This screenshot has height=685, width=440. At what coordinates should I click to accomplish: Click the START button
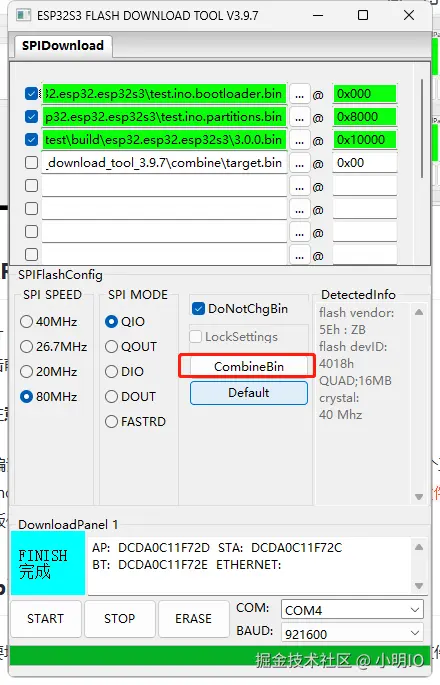pos(46,619)
